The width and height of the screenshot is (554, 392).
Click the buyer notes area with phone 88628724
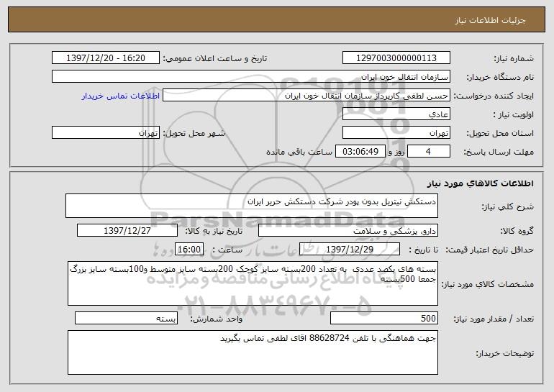(x=253, y=352)
